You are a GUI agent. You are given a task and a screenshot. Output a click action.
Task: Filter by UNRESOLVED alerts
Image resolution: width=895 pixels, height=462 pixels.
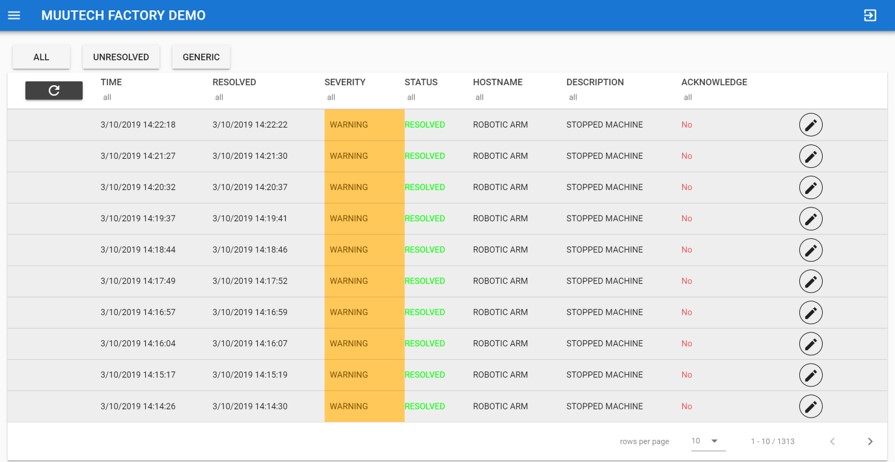(x=121, y=57)
